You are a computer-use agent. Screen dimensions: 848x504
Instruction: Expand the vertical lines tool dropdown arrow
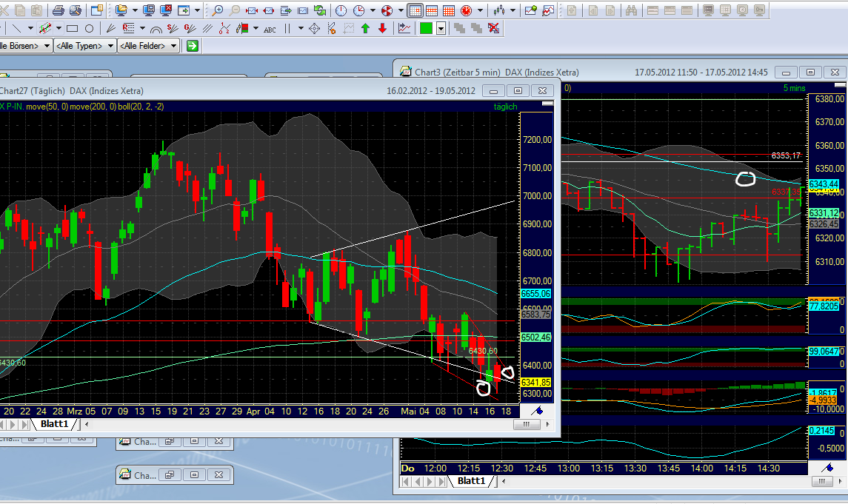tap(301, 28)
